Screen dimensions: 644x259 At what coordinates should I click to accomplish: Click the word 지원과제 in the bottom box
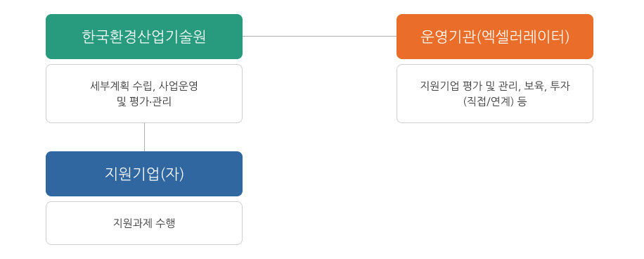point(129,224)
